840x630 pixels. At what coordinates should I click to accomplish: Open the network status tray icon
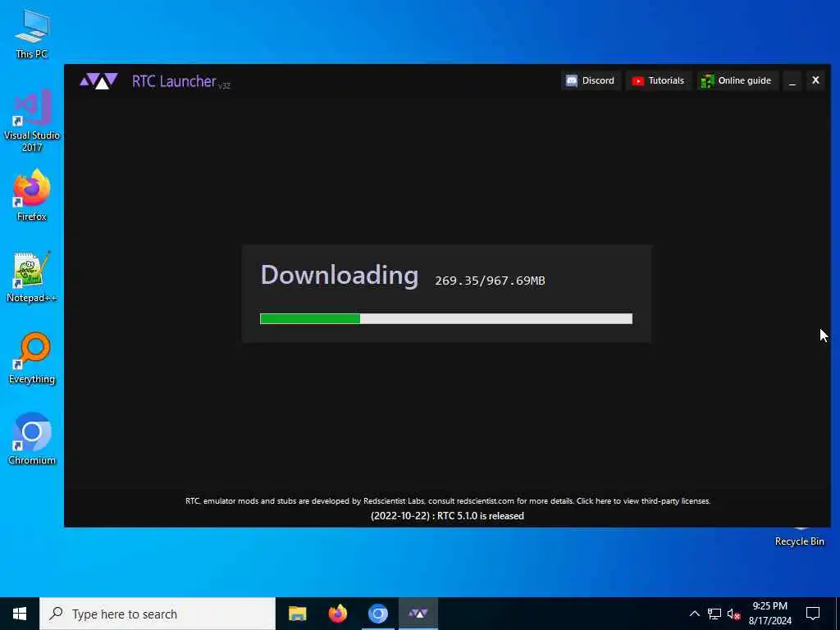714,614
